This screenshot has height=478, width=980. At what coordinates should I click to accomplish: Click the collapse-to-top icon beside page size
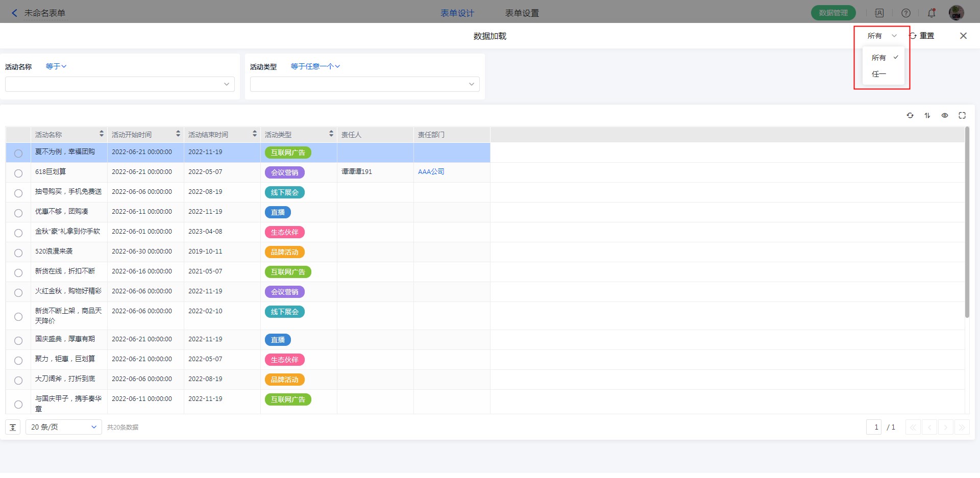pyautogui.click(x=13, y=427)
